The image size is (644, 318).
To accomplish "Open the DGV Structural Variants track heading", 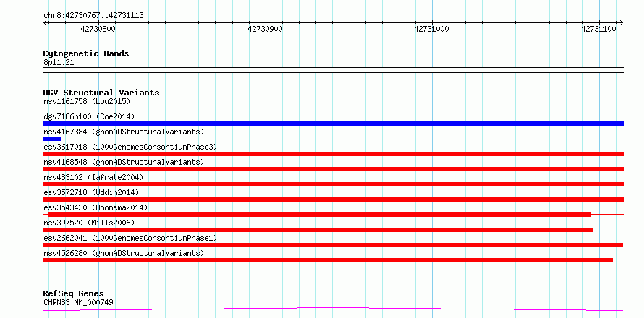I will pyautogui.click(x=101, y=93).
